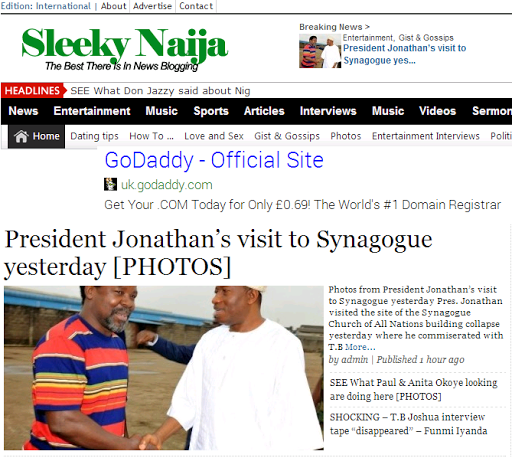Image resolution: width=512 pixels, height=458 pixels.
Task: Open the Interviews menu item
Action: click(x=328, y=111)
